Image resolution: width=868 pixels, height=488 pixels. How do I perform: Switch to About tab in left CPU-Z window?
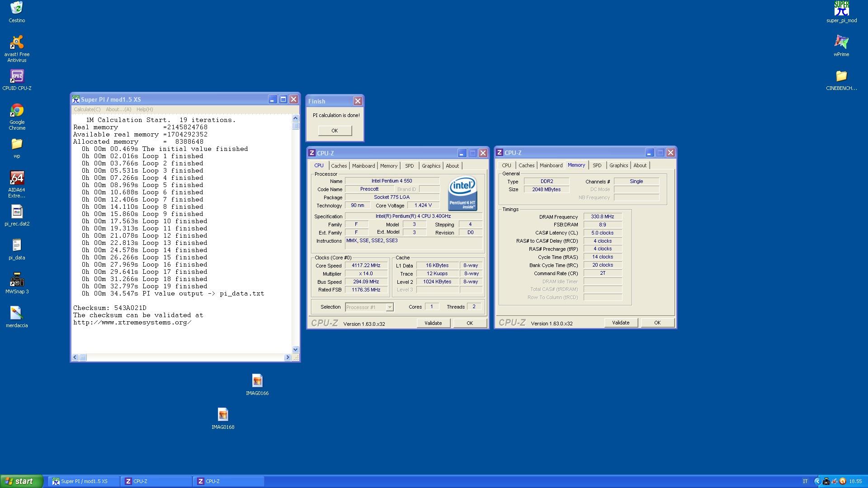coord(453,166)
